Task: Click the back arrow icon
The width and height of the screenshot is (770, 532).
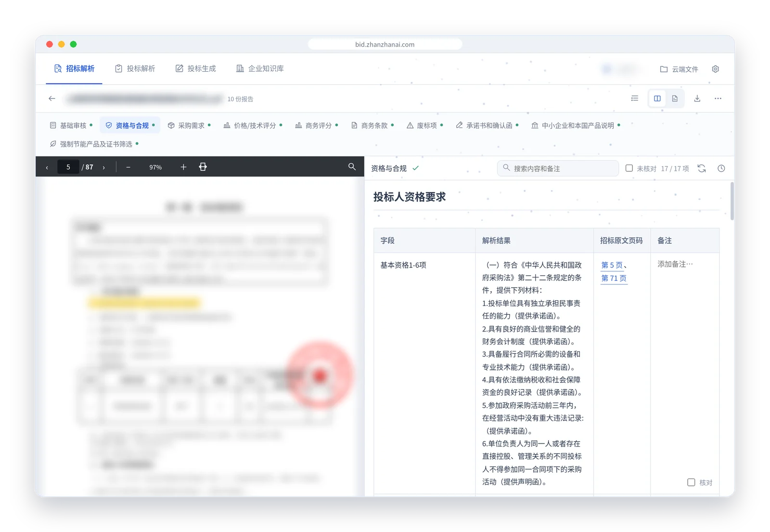Action: click(x=52, y=99)
